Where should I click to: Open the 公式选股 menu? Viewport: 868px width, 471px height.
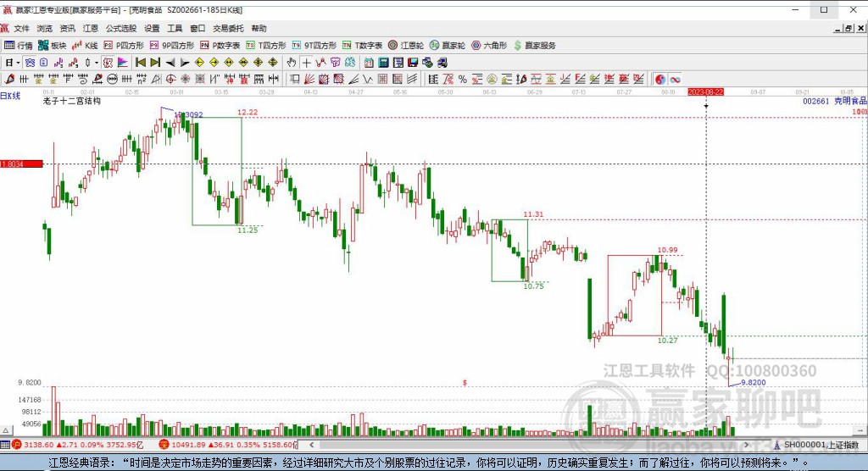click(121, 28)
